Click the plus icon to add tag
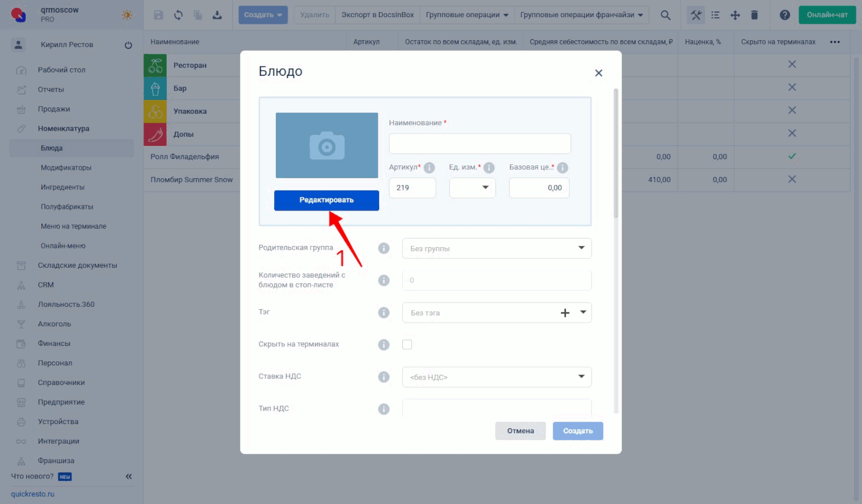Image resolution: width=862 pixels, height=504 pixels. coord(565,313)
